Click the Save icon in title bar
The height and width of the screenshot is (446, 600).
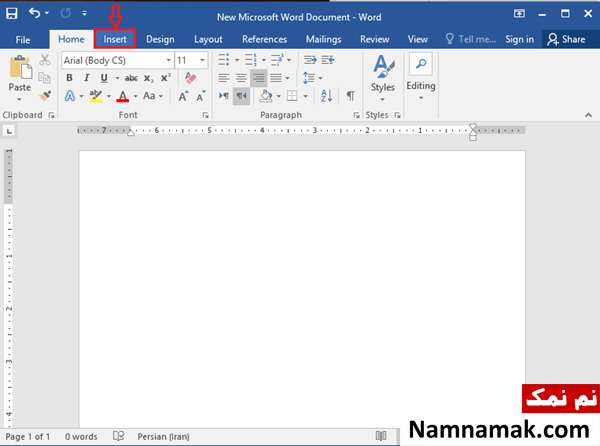[x=11, y=13]
